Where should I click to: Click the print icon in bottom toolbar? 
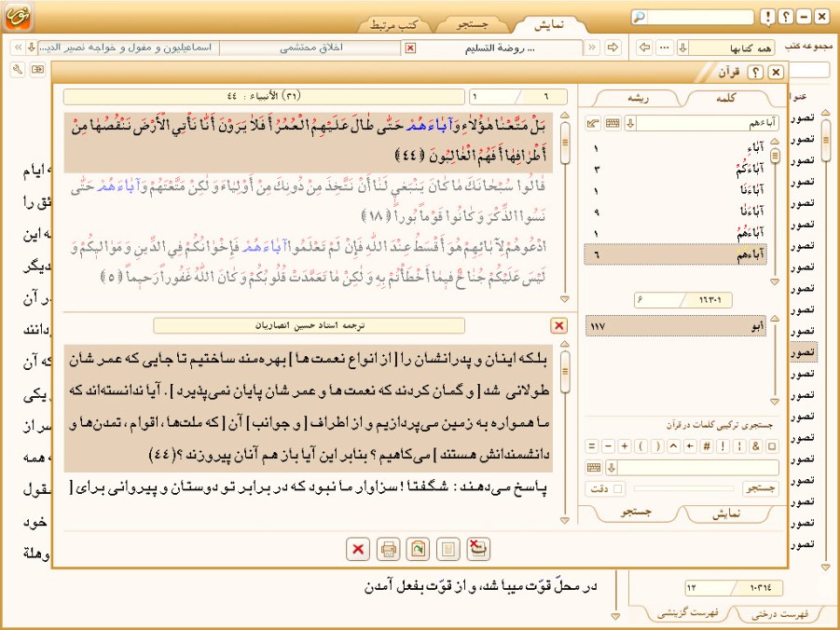388,549
